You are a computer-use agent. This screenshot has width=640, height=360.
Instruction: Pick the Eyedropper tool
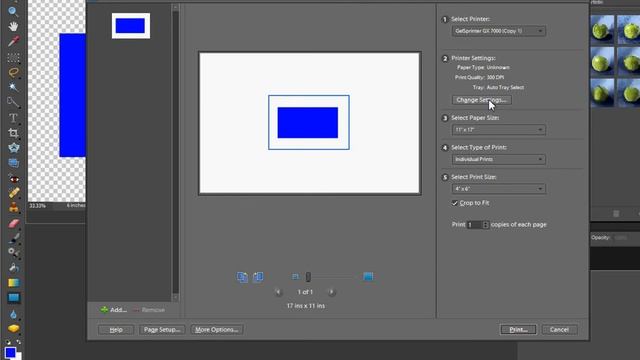point(13,42)
